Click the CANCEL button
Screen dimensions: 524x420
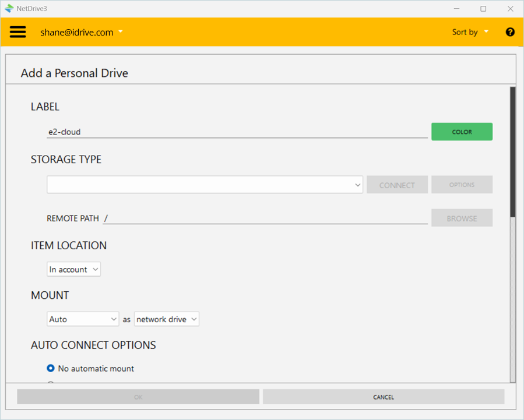click(x=383, y=397)
